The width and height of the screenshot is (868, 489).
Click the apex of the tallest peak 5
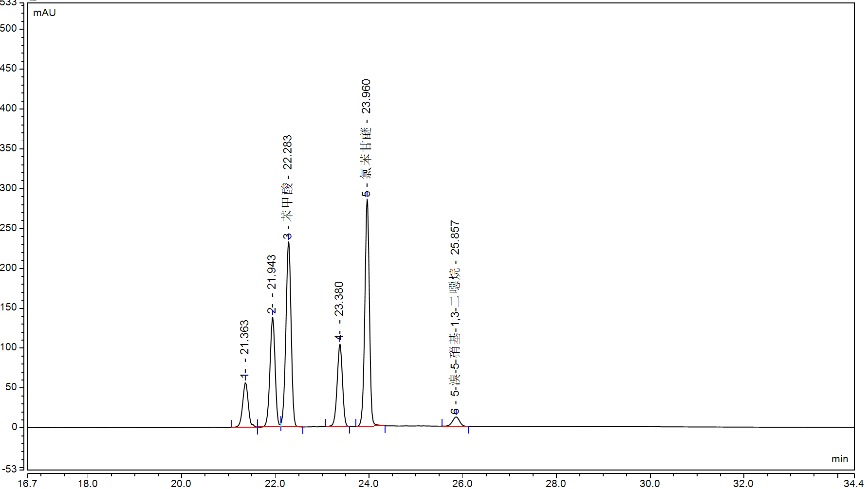coord(367,199)
